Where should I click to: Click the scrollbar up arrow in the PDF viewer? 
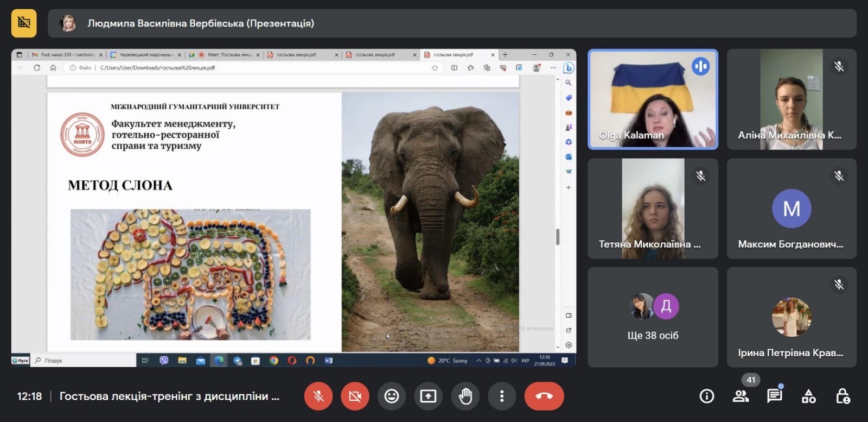pyautogui.click(x=558, y=79)
